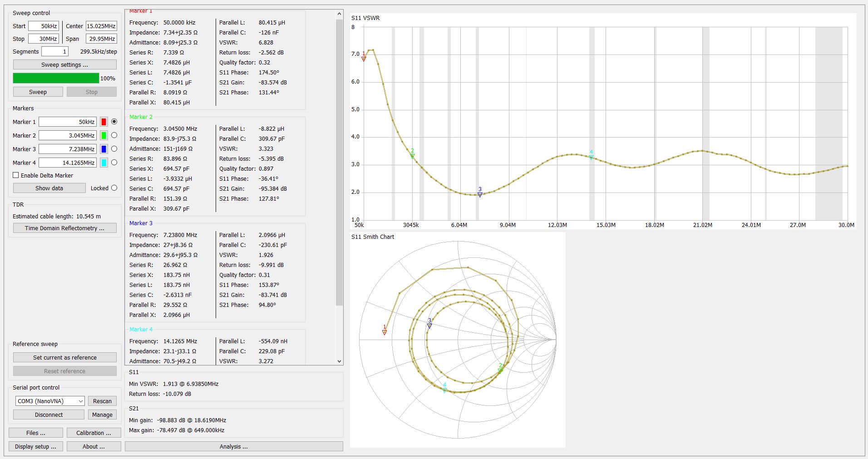Click the marker panel scroll up arrow
This screenshot has height=459, width=868.
339,14
